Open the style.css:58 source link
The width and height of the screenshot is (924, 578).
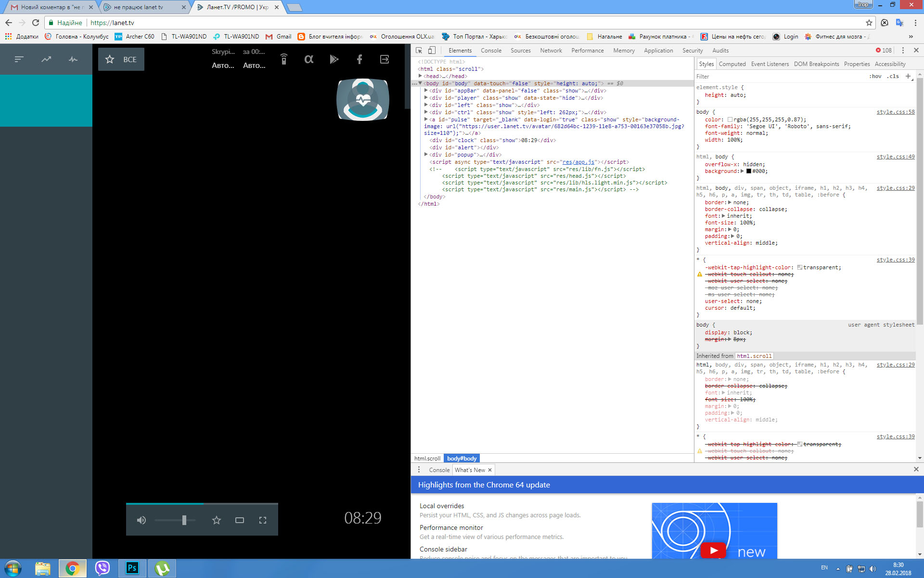point(895,112)
